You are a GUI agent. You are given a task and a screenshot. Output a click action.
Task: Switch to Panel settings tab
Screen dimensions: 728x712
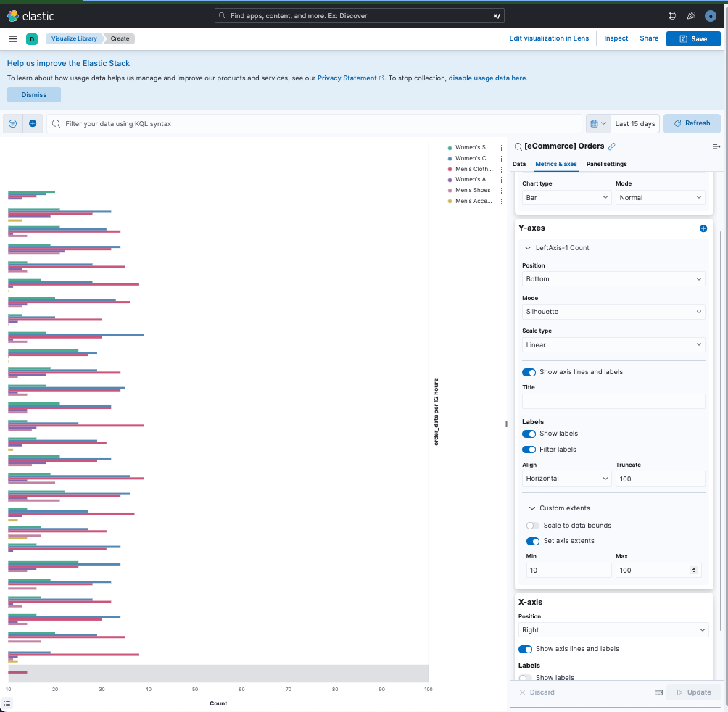click(606, 164)
